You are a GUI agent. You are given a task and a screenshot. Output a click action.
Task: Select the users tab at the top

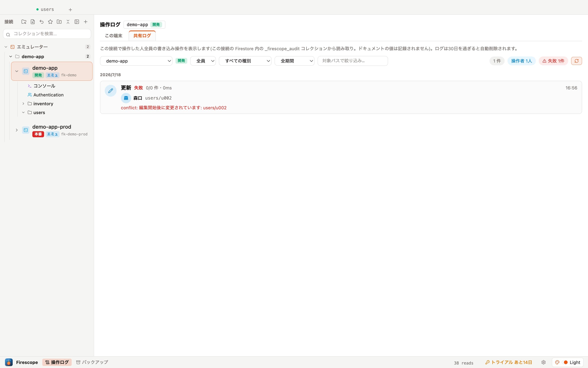pos(45,10)
